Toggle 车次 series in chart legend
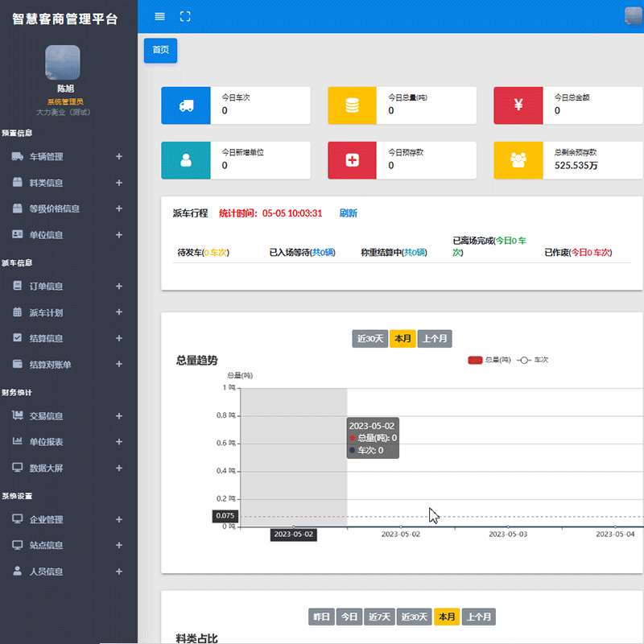Viewport: 644px width, 644px height. click(x=533, y=360)
